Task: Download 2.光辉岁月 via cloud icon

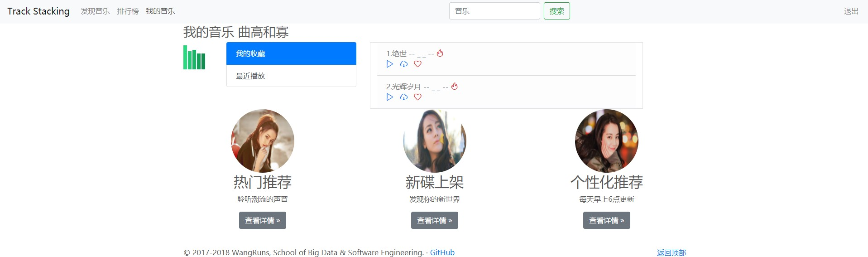Action: click(x=404, y=97)
